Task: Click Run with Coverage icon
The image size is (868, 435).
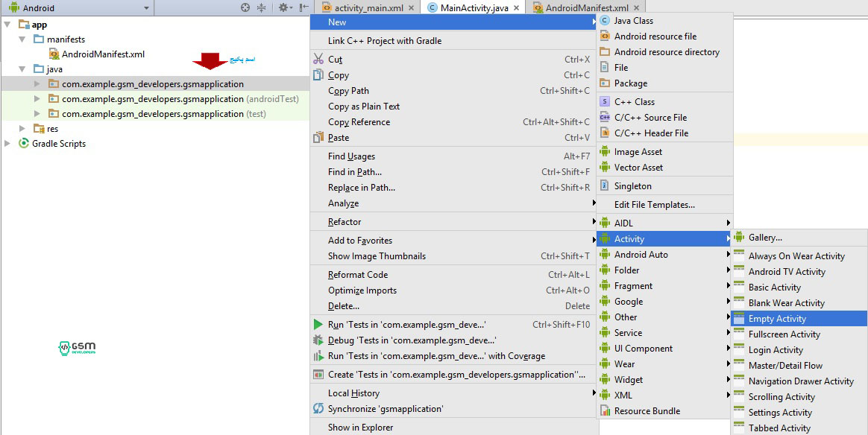Action: [318, 356]
